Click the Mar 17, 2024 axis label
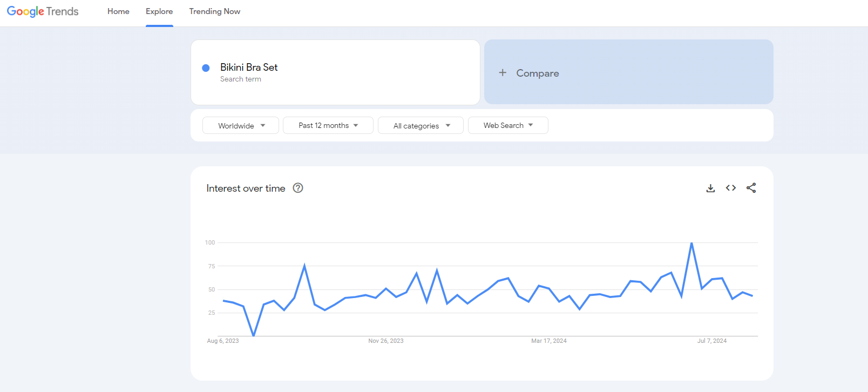The width and height of the screenshot is (868, 392). (x=549, y=341)
